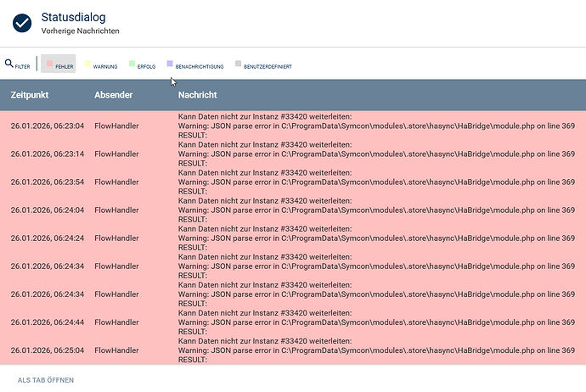
Task: Toggle the Benachrichtigung message filter
Action: tap(195, 64)
